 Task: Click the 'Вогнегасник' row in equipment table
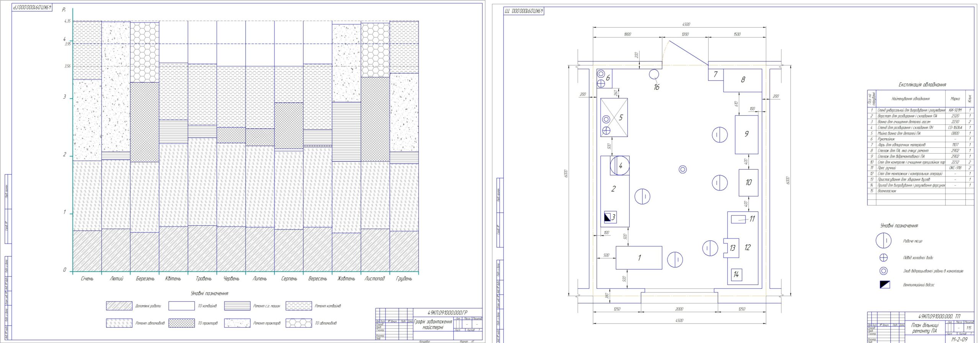coord(921,191)
